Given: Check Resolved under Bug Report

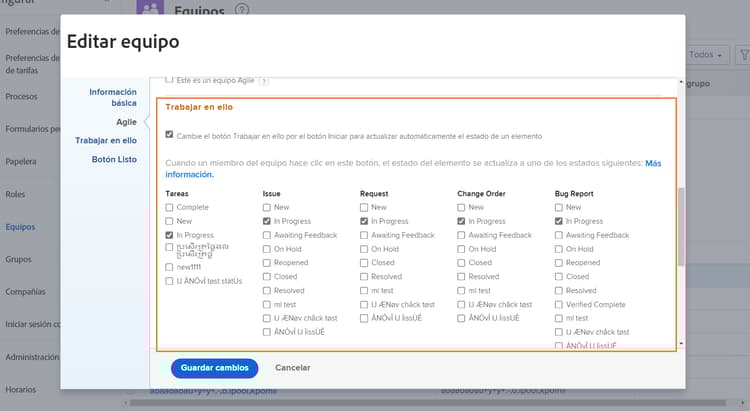Looking at the screenshot, I should point(559,290).
